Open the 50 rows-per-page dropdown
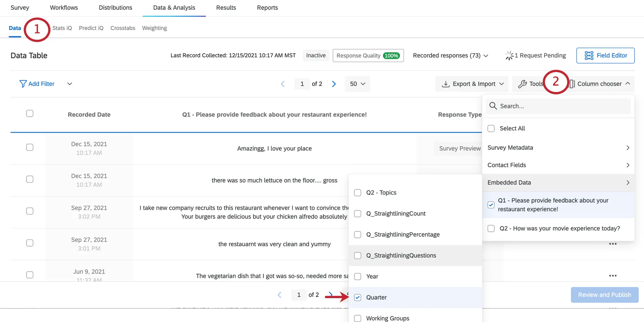 click(x=357, y=84)
